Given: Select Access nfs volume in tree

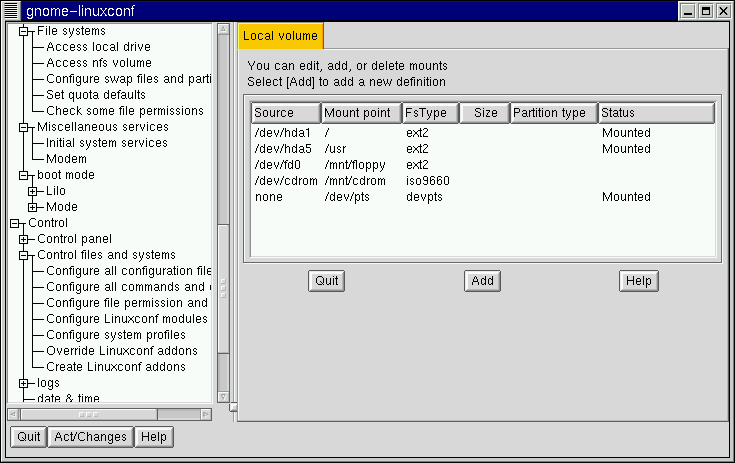Looking at the screenshot, I should pyautogui.click(x=98, y=63).
